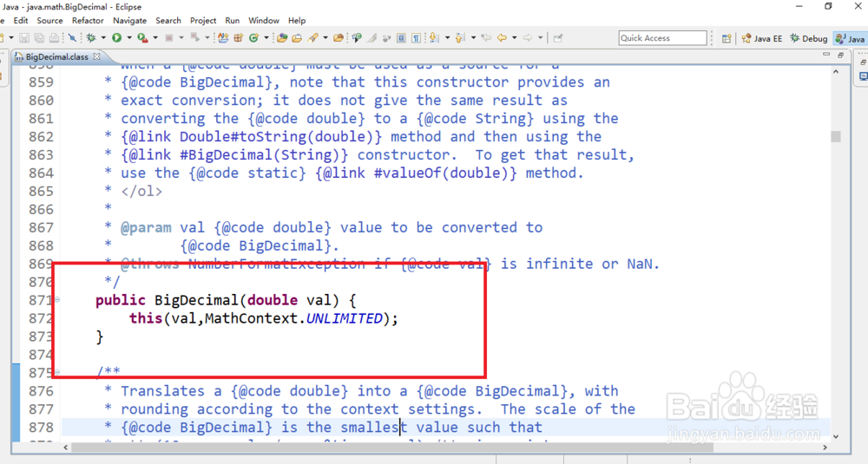Click the Next Annotation arrow icon

433,37
